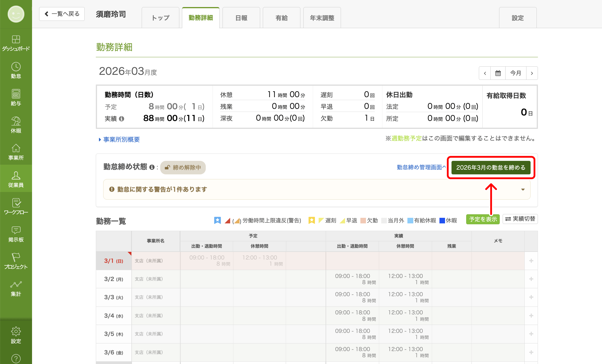Image resolution: width=602 pixels, height=364 pixels.
Task: Switch to the トップ tab
Action: 160,18
